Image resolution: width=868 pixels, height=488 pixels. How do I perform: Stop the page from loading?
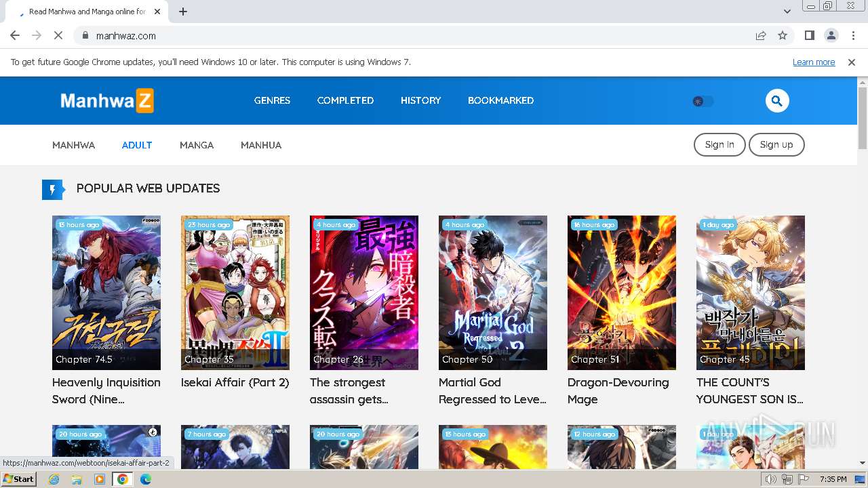tap(58, 35)
